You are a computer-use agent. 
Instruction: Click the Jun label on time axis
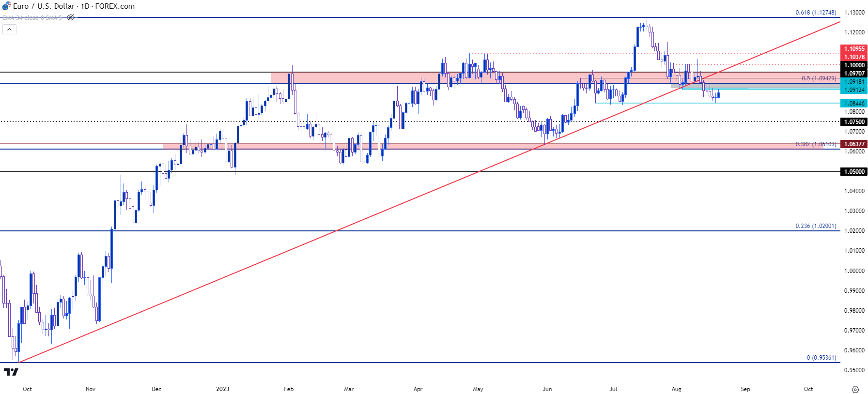[x=547, y=389]
